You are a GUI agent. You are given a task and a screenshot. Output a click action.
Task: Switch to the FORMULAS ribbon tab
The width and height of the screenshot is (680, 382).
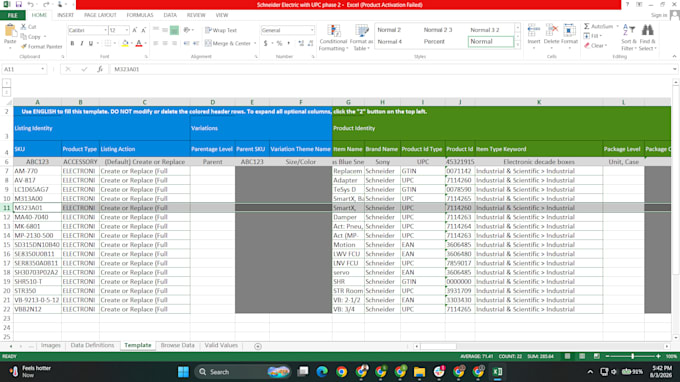click(140, 15)
